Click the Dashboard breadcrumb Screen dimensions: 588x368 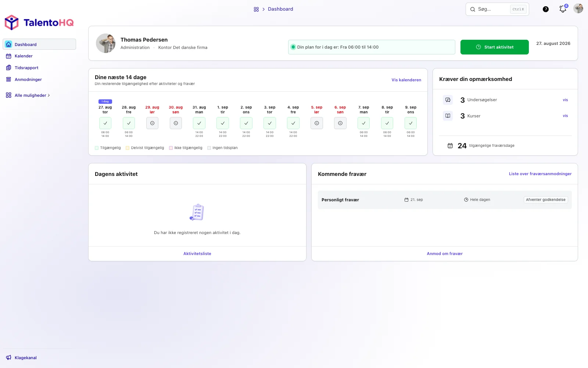click(280, 9)
